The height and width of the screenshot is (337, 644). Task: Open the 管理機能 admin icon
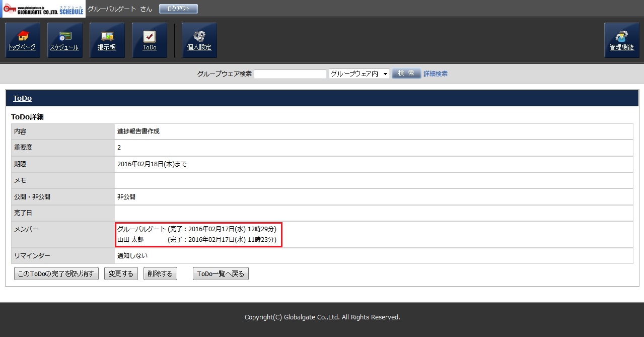(x=621, y=40)
